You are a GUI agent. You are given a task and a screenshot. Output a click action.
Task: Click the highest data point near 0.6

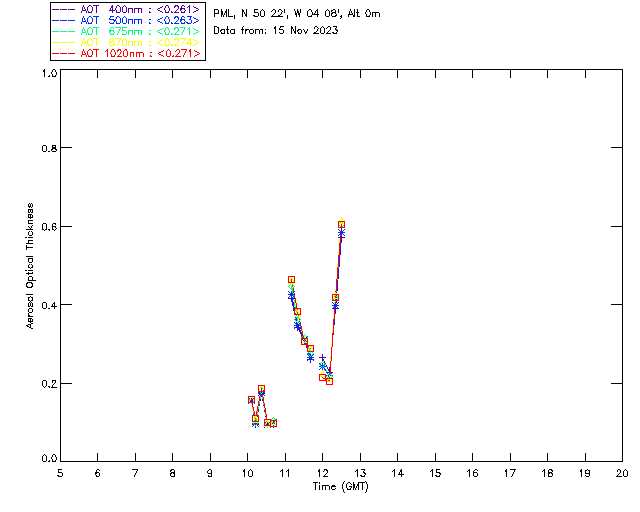(x=342, y=224)
